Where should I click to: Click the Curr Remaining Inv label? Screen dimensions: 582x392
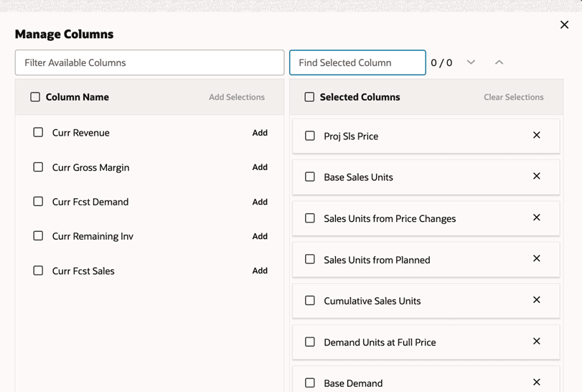click(93, 236)
